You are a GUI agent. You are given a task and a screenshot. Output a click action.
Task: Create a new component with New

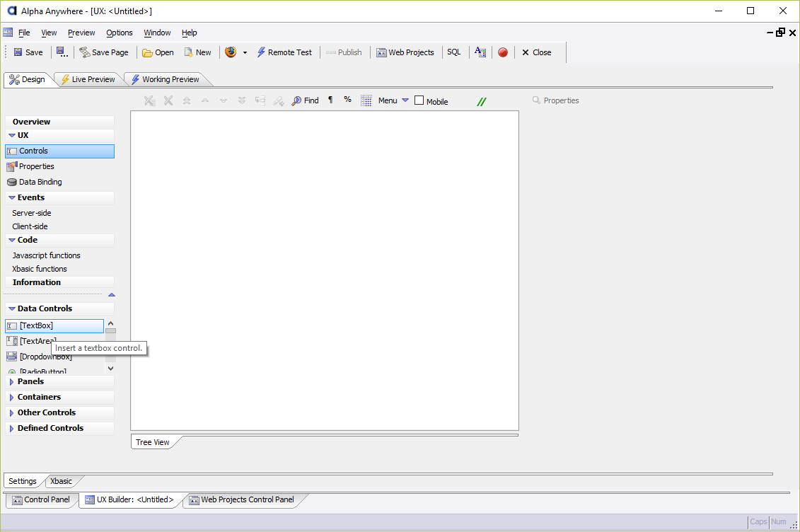pos(198,52)
